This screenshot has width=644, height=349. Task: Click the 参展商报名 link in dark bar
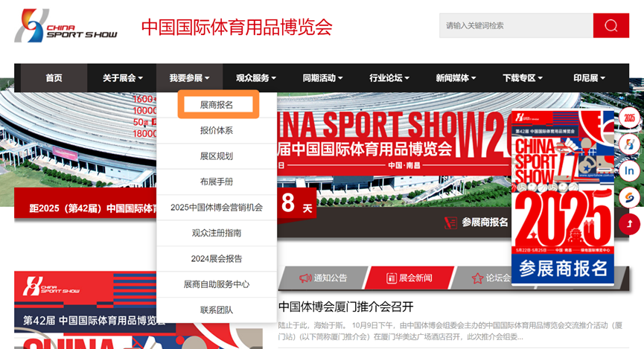[x=485, y=222]
